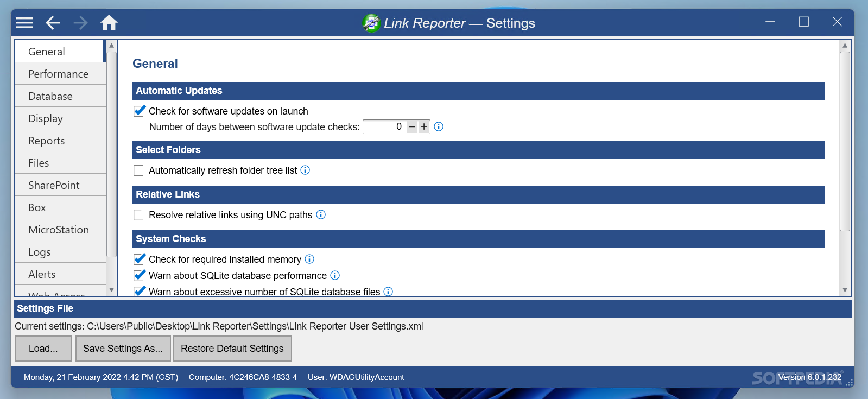Increase update check days with plus

(x=424, y=126)
